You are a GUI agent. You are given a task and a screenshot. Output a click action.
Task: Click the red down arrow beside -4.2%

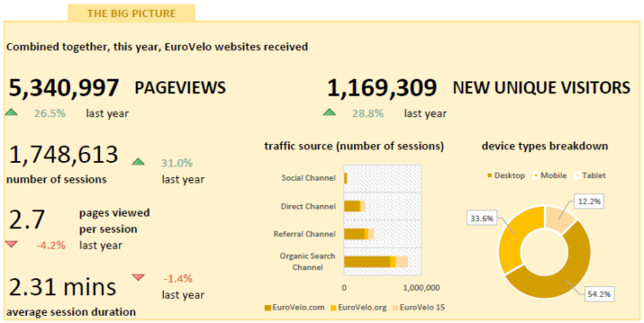pyautogui.click(x=12, y=244)
